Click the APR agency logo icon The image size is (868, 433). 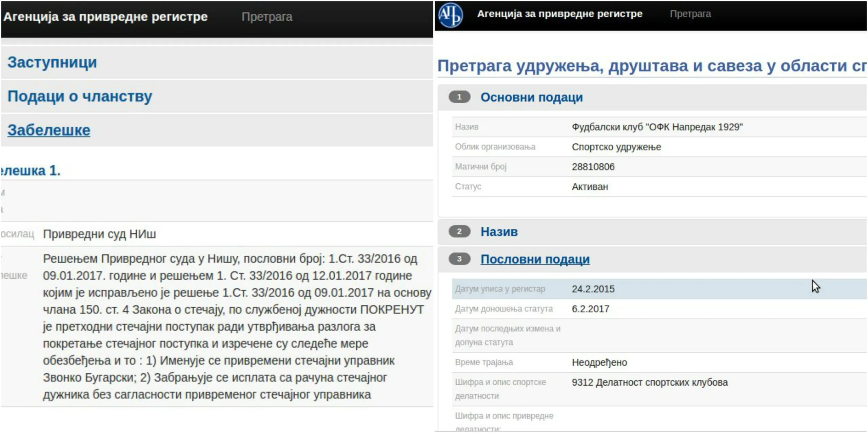click(450, 15)
